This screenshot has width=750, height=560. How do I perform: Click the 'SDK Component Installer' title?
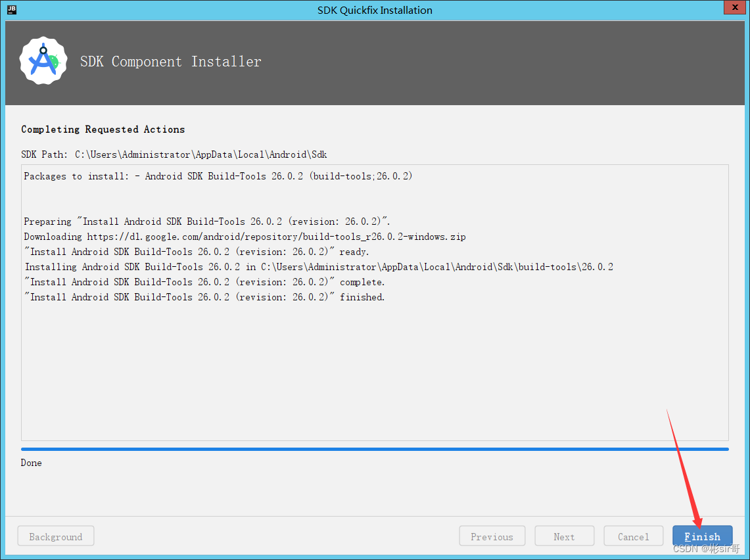point(171,61)
